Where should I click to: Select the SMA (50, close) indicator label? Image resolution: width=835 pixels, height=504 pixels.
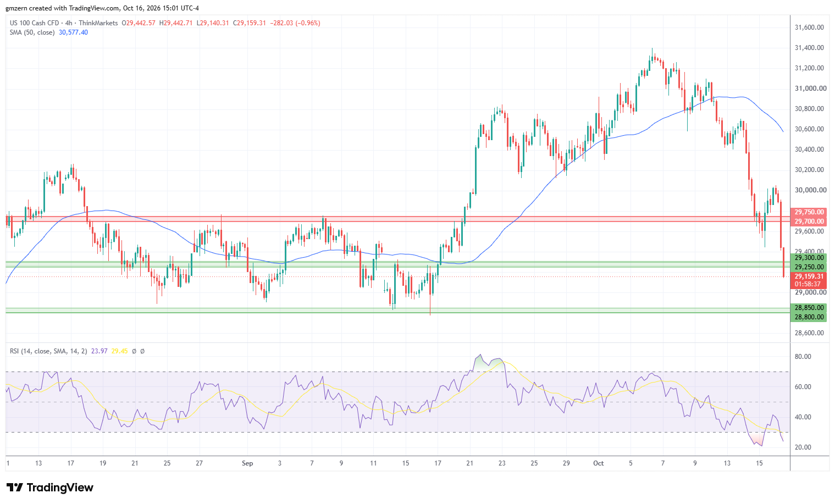click(32, 32)
